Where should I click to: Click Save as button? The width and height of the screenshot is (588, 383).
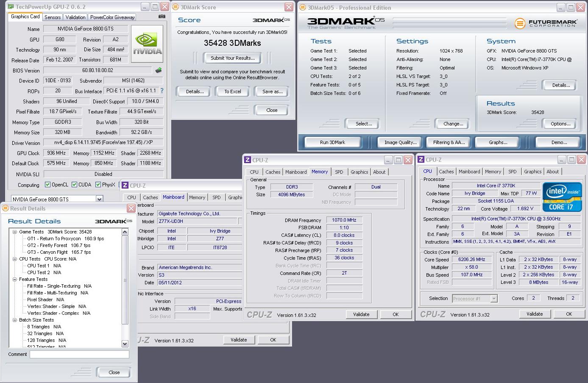(x=272, y=92)
